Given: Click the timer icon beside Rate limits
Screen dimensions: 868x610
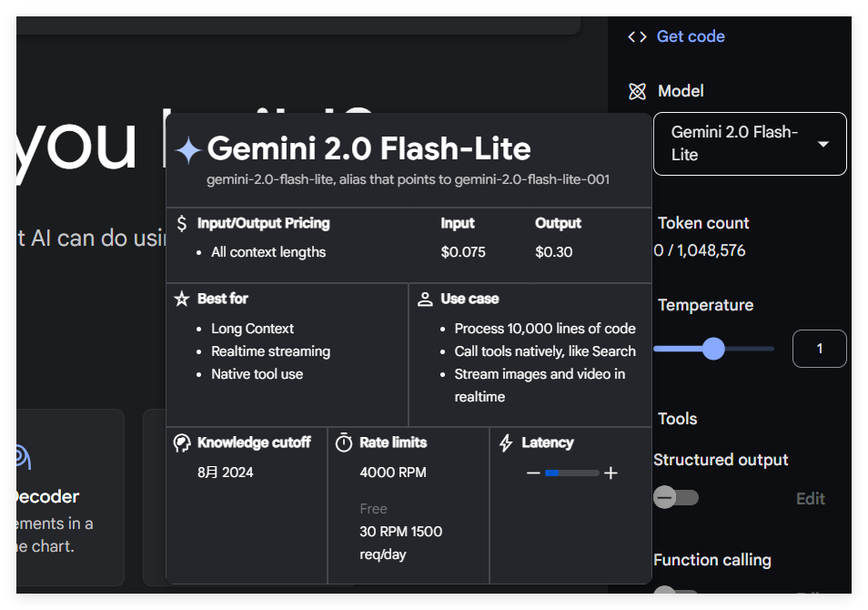Looking at the screenshot, I should [x=344, y=442].
